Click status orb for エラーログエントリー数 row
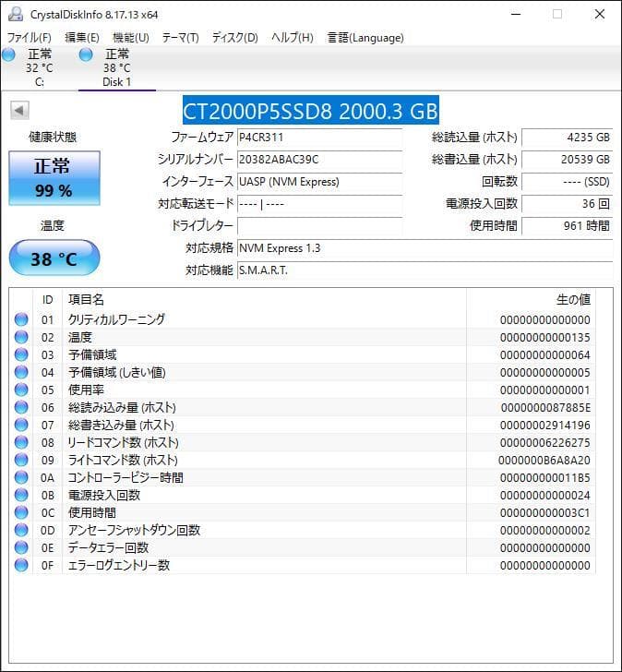The height and width of the screenshot is (672, 622). (x=21, y=565)
